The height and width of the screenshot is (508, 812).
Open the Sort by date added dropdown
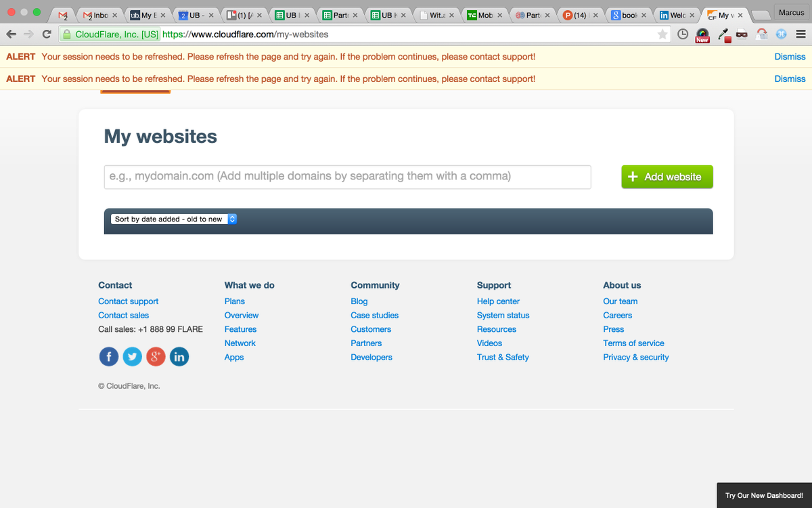[174, 219]
